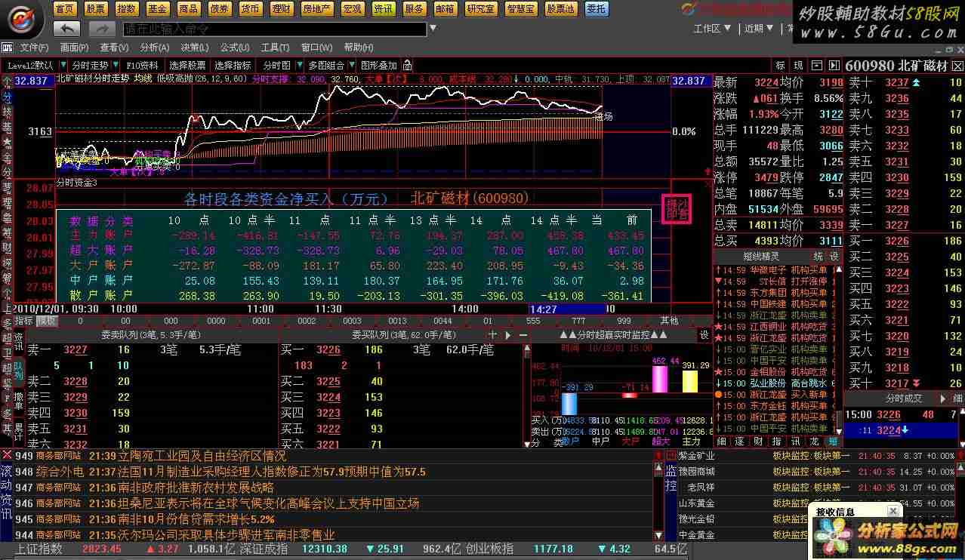Click the panel-split icon before 600980

pyautogui.click(x=834, y=66)
